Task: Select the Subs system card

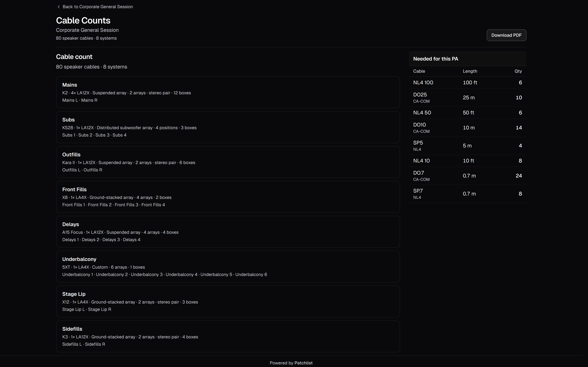Action: [x=228, y=127]
